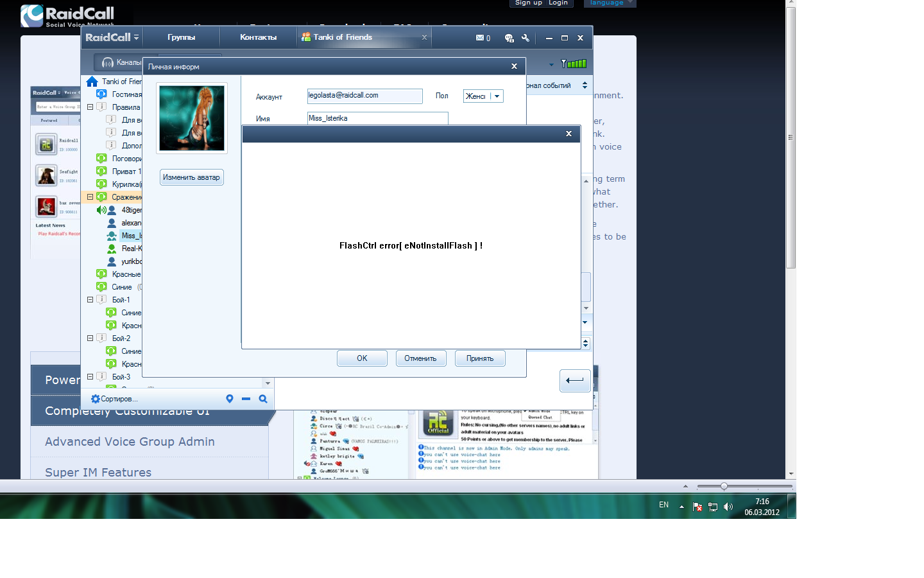This screenshot has width=924, height=578.
Task: Click the green channel icon beside Приват 1
Action: click(x=101, y=171)
